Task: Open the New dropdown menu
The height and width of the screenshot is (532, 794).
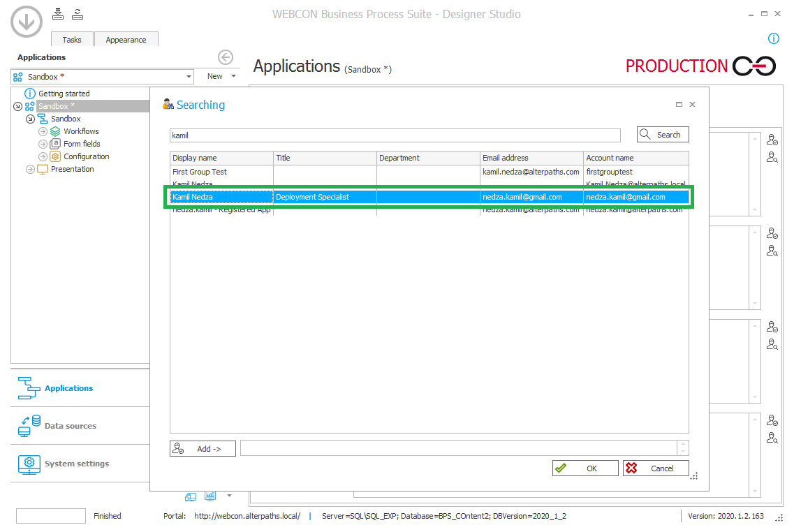Action: pyautogui.click(x=221, y=76)
